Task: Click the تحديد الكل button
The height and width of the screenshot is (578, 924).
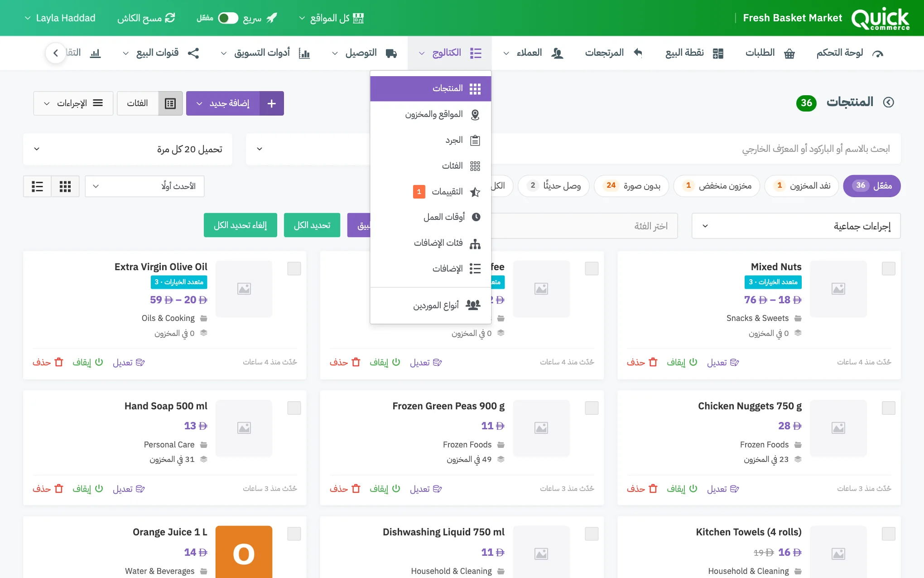Action: [x=312, y=225]
